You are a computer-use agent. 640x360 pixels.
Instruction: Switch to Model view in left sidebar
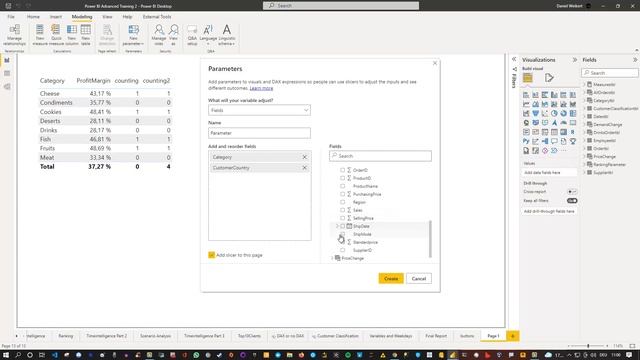7,87
